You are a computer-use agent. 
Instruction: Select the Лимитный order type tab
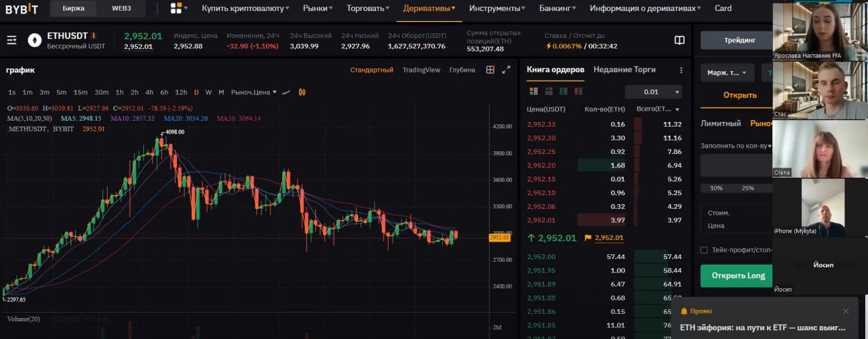click(x=721, y=123)
